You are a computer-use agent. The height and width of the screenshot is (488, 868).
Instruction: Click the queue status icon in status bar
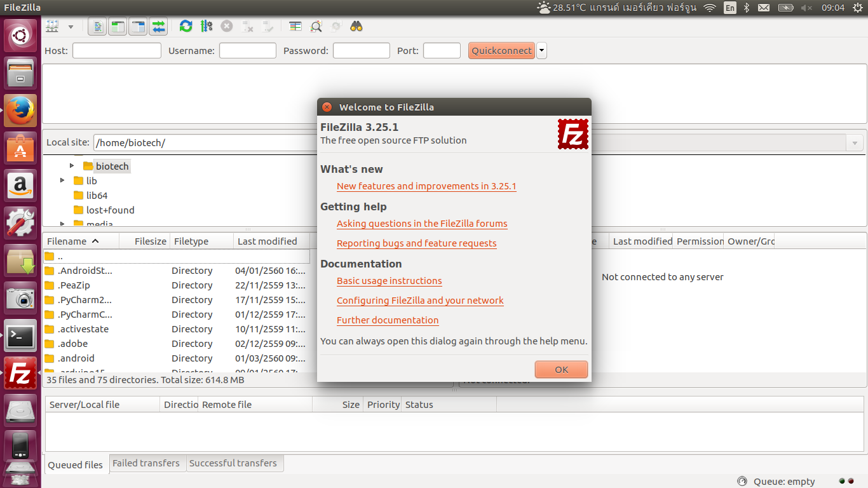coord(742,481)
